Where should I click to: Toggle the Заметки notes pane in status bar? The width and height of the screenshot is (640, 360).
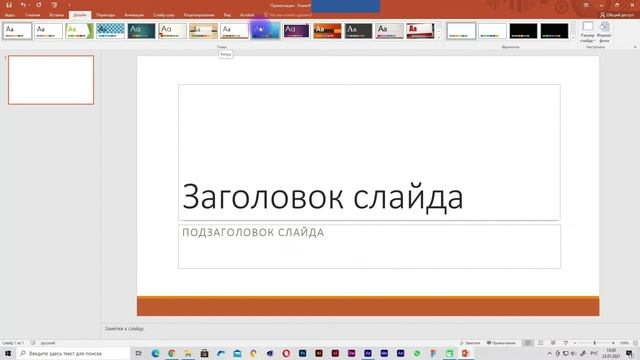470,343
